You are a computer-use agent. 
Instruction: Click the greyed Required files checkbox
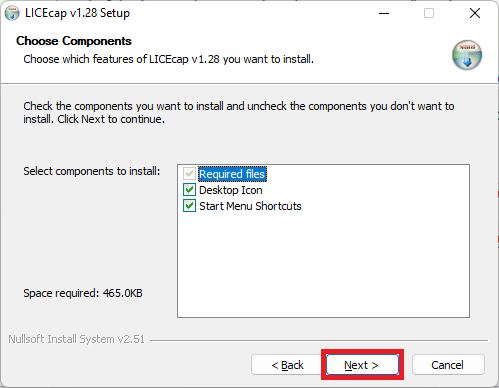(x=189, y=174)
